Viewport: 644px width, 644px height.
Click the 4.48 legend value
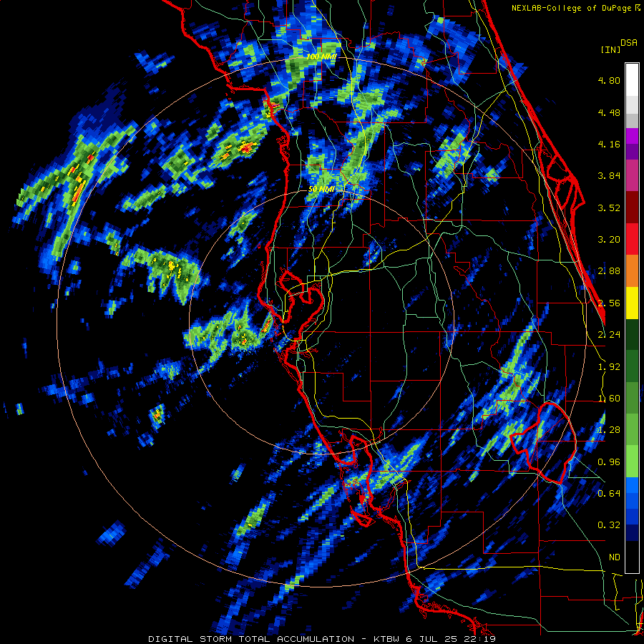coord(609,112)
